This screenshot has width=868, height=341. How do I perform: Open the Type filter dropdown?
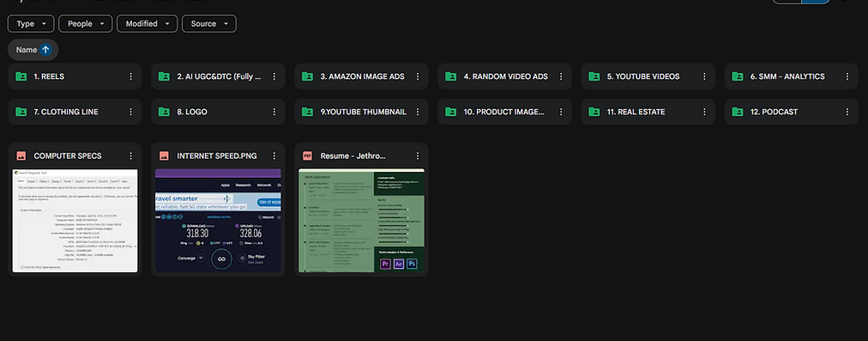point(31,24)
